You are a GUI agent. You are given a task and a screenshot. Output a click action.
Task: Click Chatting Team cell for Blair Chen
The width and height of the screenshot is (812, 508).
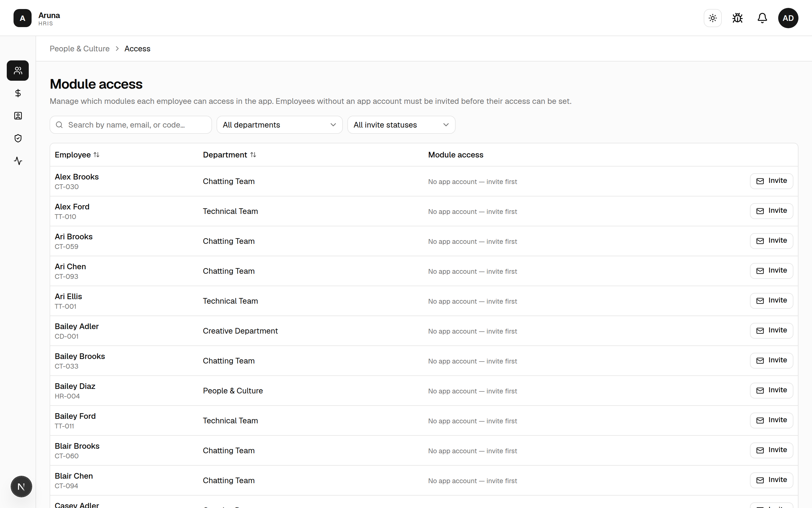click(x=228, y=480)
